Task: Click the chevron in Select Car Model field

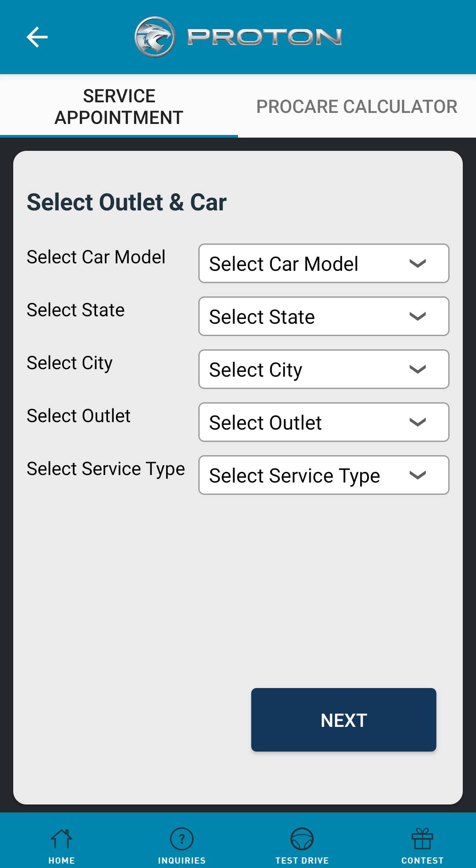Action: (417, 263)
